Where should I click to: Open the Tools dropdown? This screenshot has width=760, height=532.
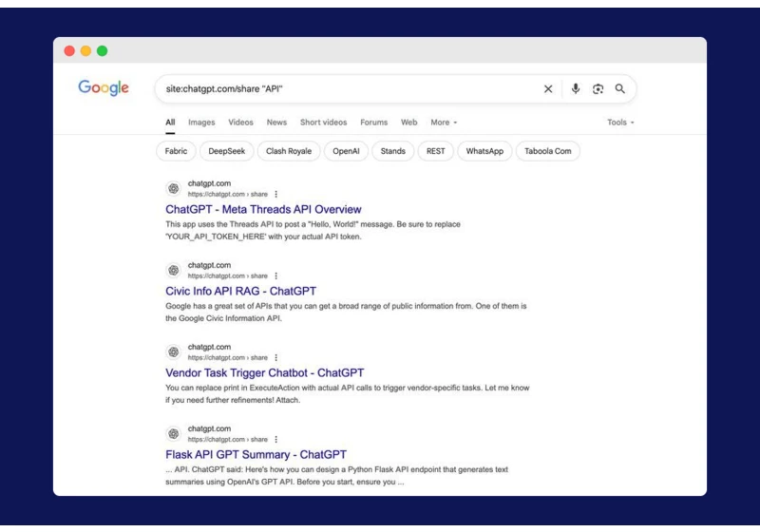tap(620, 123)
